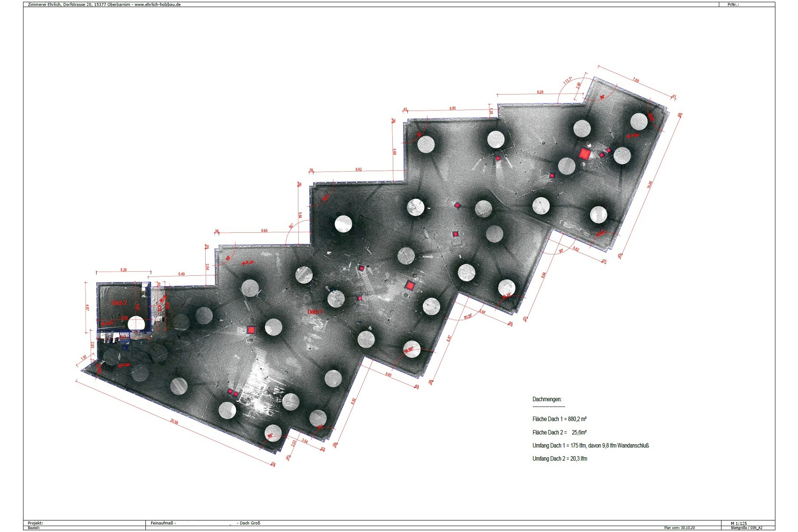Click the 'M 1:125' scale field
The width and height of the screenshot is (798, 532).
(740, 524)
